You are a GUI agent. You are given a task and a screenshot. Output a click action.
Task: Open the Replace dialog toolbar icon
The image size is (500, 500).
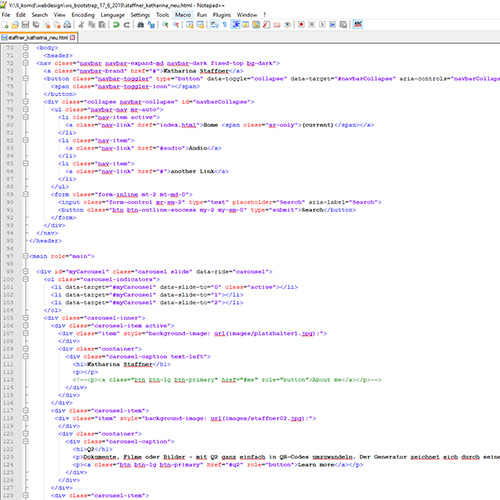(151, 25)
